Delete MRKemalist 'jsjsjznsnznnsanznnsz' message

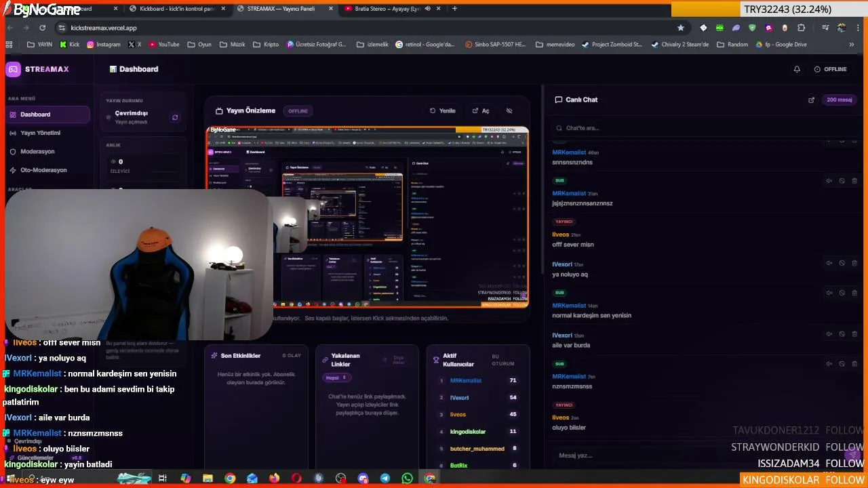click(854, 181)
